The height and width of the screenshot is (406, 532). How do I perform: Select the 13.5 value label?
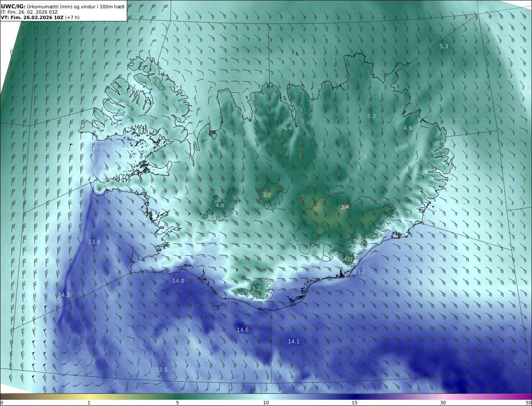(162, 370)
